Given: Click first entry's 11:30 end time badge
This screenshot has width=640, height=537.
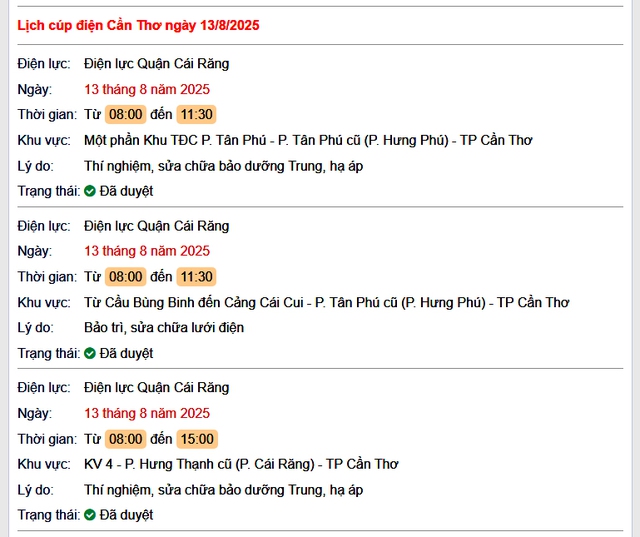Looking at the screenshot, I should click(x=196, y=114).
